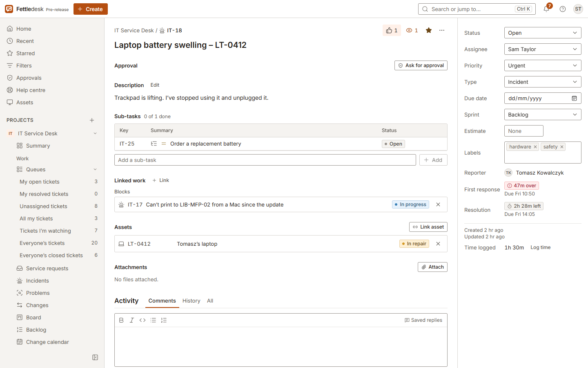588x368 pixels.
Task: Click the laptop icon beside LT-0412
Action: (x=121, y=244)
